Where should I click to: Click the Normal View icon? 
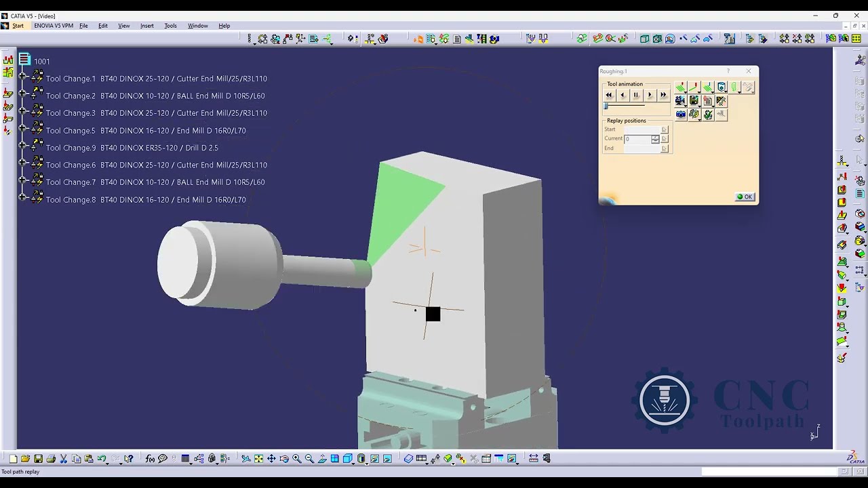pyautogui.click(x=322, y=459)
